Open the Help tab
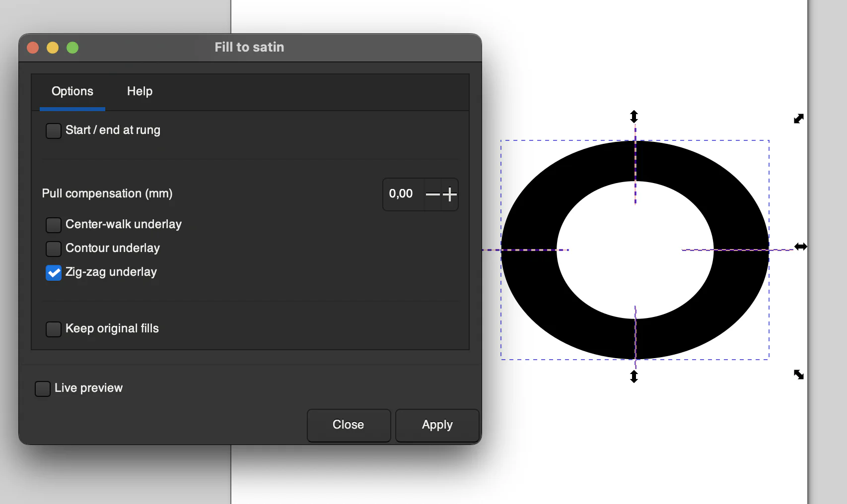 pyautogui.click(x=140, y=91)
